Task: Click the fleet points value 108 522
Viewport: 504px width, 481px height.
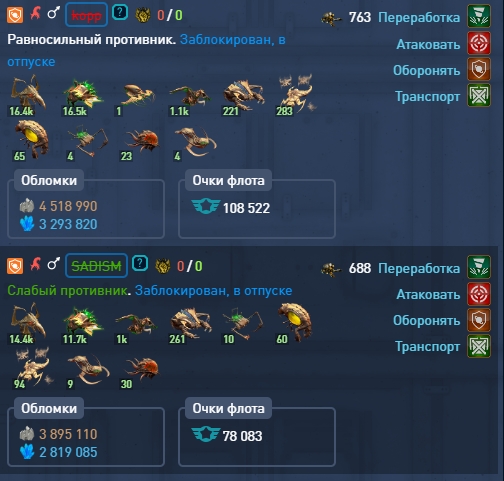Action: coord(246,208)
